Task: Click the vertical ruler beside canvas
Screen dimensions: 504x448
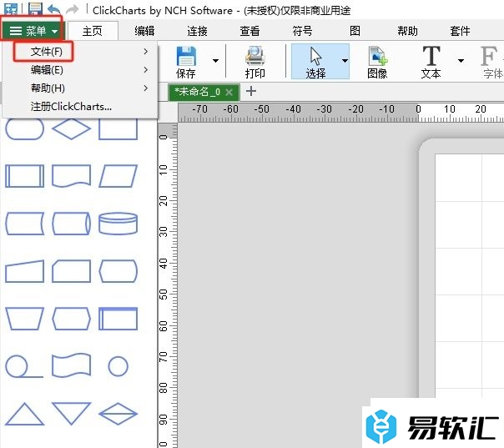Action: 168,285
